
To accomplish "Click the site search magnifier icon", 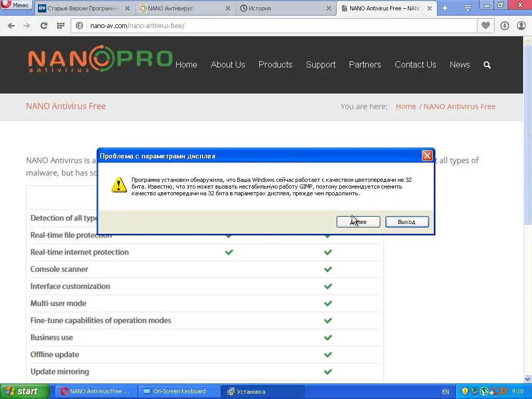I will point(487,65).
